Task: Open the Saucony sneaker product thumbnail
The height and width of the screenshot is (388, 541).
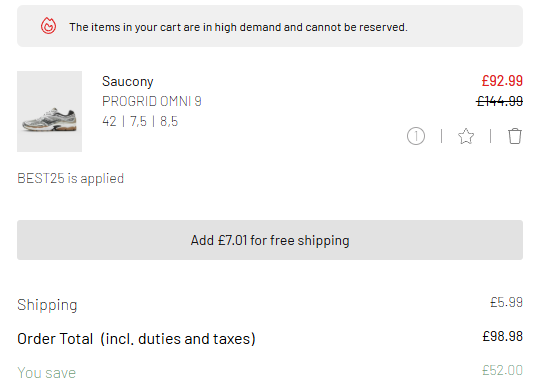Action: [x=49, y=111]
